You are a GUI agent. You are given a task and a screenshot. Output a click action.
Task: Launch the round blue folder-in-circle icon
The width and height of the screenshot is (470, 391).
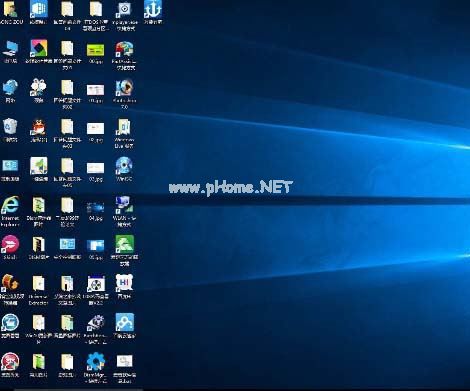pyautogui.click(x=10, y=322)
